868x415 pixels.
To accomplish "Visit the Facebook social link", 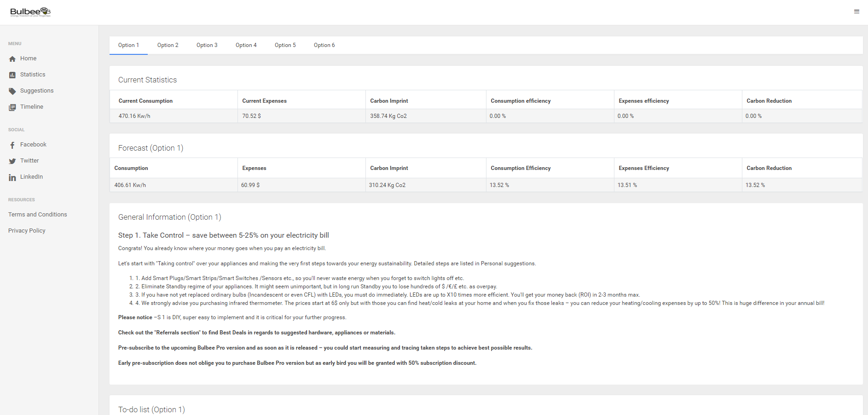I will 33,145.
